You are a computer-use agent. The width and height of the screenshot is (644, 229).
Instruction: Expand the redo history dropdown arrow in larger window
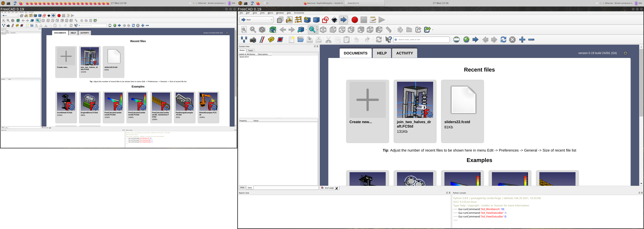[373, 40]
